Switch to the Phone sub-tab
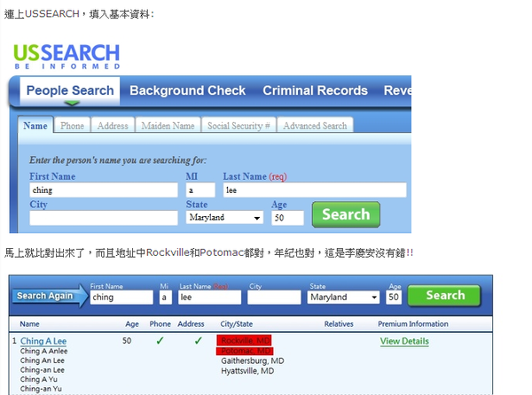 click(72, 126)
